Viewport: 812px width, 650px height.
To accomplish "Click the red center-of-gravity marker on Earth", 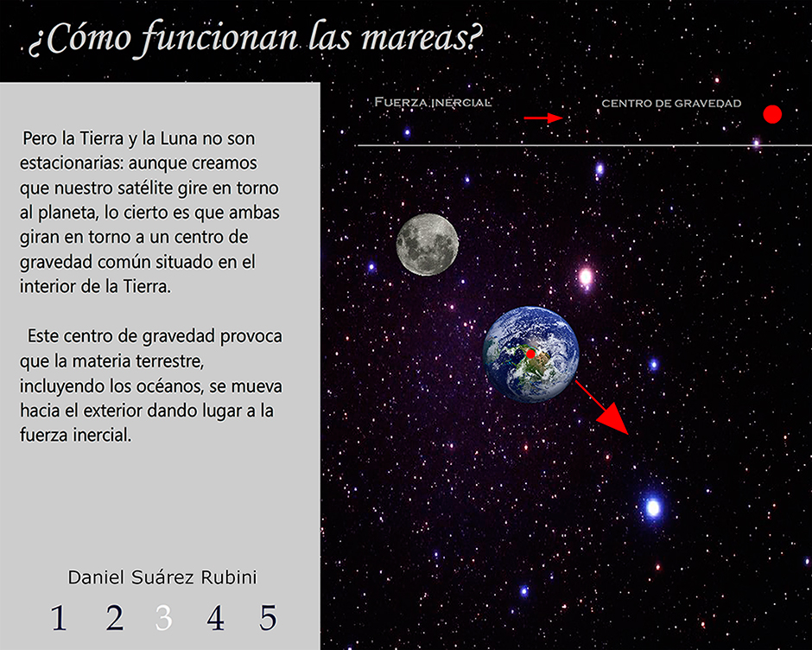I will (530, 354).
